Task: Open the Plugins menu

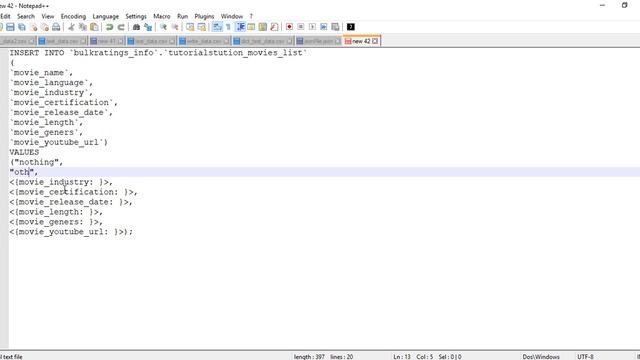Action: coord(204,16)
